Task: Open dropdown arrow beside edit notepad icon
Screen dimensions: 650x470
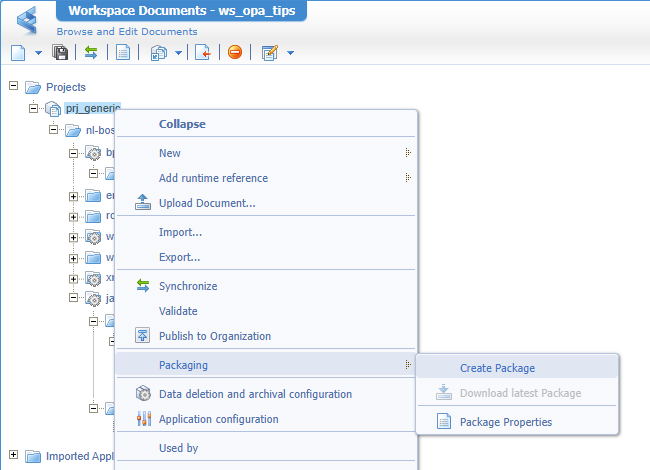Action: click(290, 52)
